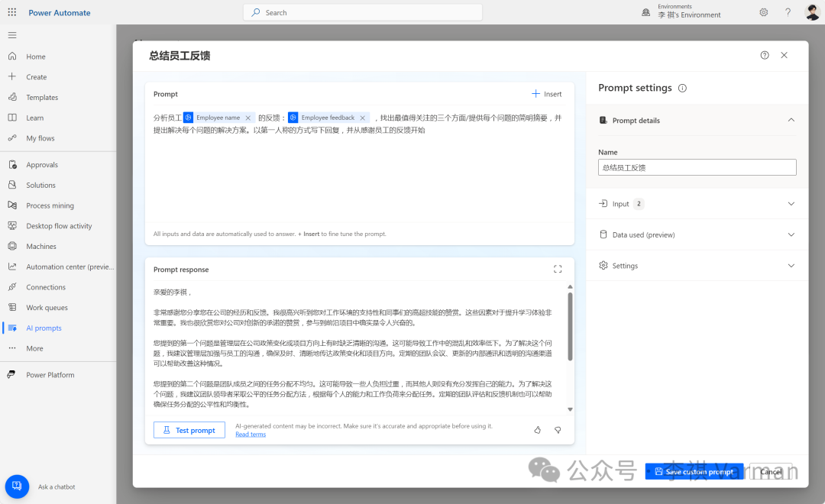825x504 pixels.
Task: Click the Power Automate title link
Action: pos(60,13)
